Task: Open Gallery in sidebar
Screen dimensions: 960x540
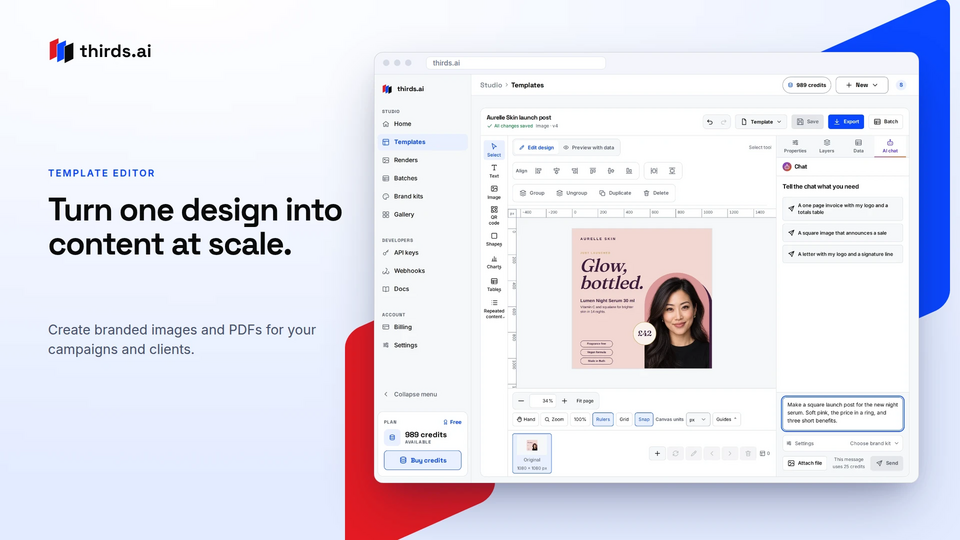Action: 422,215
